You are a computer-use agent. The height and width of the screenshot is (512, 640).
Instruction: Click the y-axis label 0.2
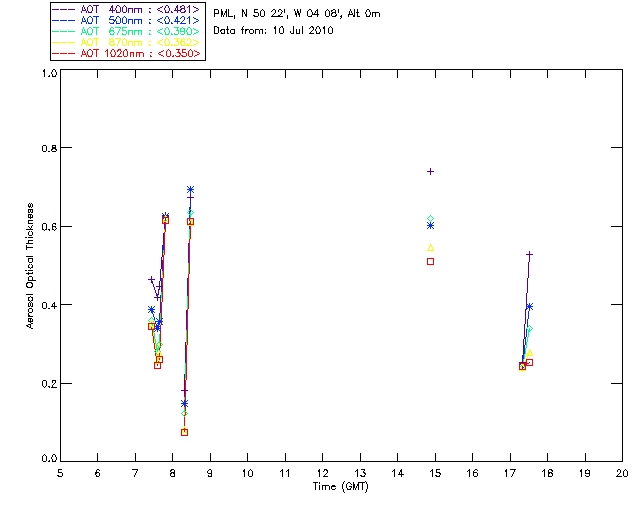[49, 384]
